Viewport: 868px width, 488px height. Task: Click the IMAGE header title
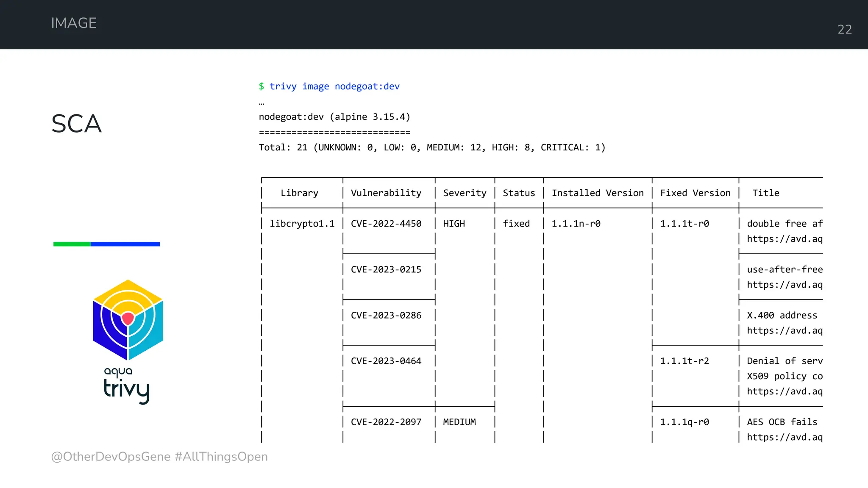pos(74,23)
